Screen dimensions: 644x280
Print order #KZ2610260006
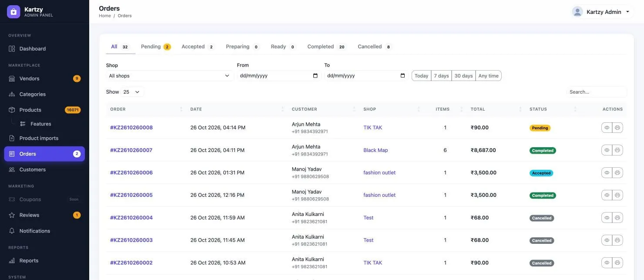click(x=617, y=173)
